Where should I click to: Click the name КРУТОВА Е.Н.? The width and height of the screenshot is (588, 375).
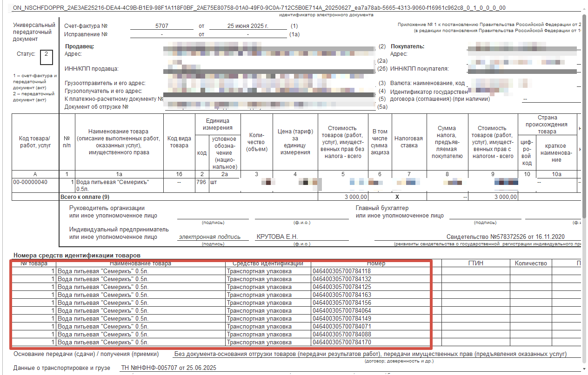click(277, 237)
